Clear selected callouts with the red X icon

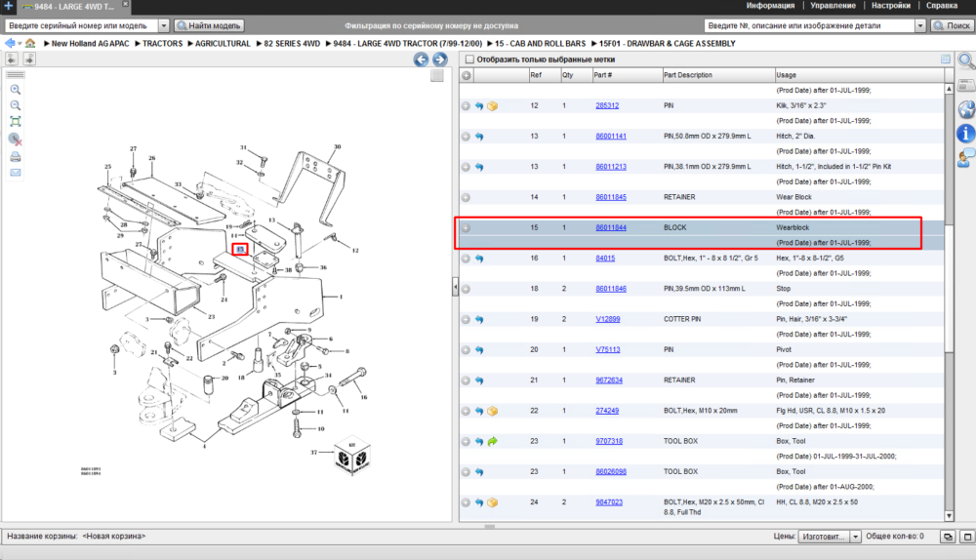click(x=16, y=140)
